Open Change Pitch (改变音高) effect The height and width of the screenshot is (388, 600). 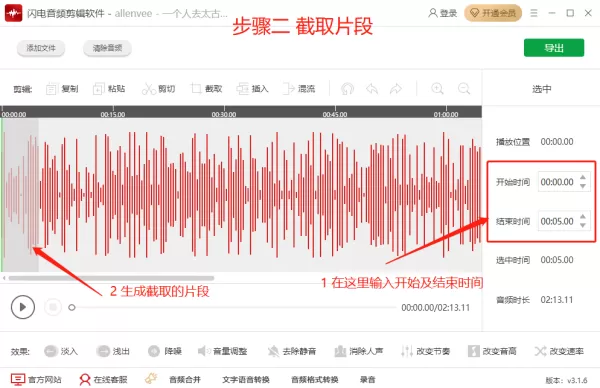point(492,351)
